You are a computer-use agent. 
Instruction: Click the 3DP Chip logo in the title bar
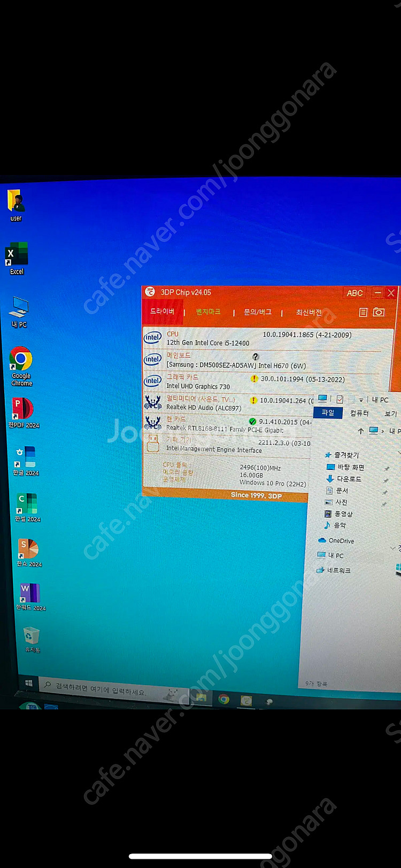tap(150, 292)
